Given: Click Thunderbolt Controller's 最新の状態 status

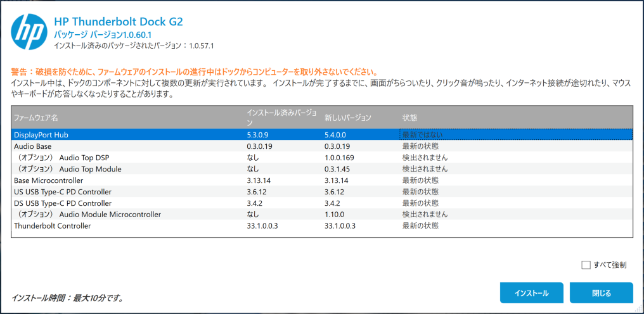Looking at the screenshot, I should click(420, 226).
